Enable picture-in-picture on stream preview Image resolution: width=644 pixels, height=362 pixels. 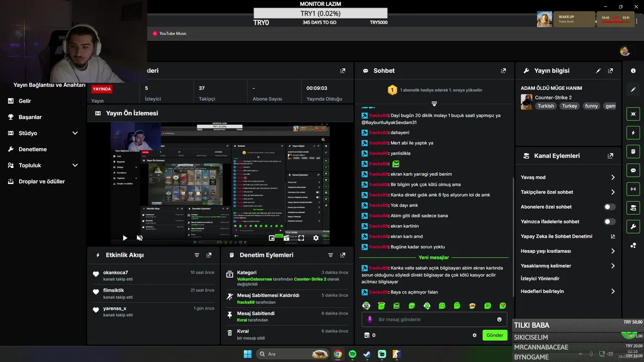click(x=272, y=238)
